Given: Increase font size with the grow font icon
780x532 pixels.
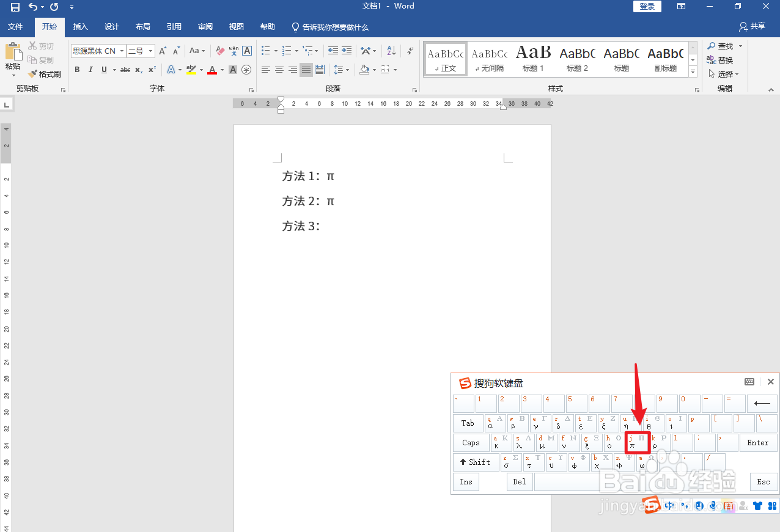Looking at the screenshot, I should pos(163,51).
